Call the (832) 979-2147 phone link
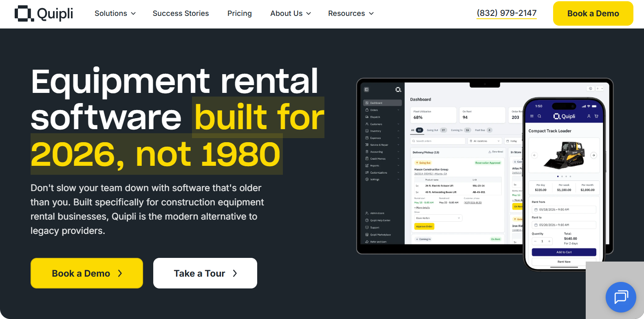This screenshot has width=644, height=319. (507, 13)
